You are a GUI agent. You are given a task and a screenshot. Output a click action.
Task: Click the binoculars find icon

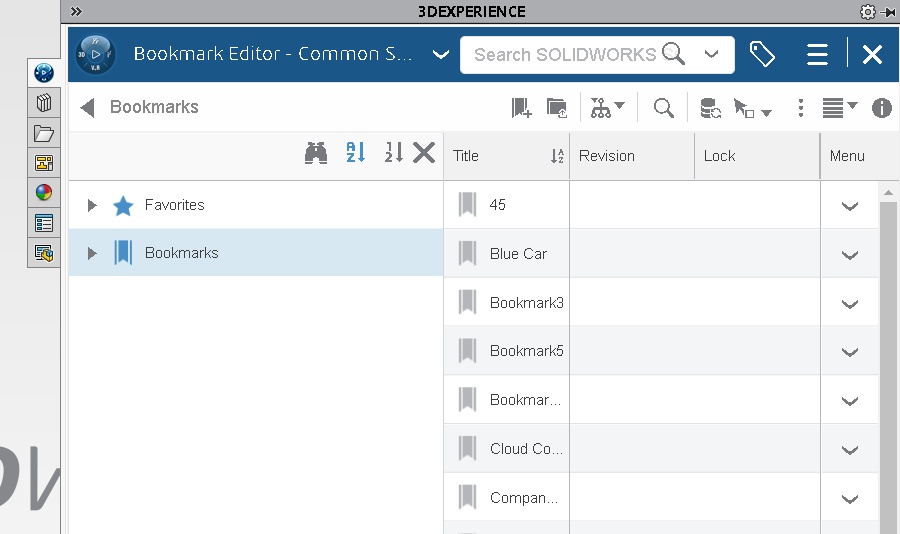(x=317, y=153)
